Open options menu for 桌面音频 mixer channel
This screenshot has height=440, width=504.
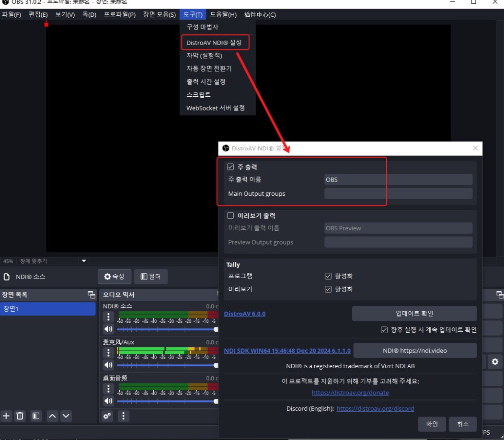(108, 389)
